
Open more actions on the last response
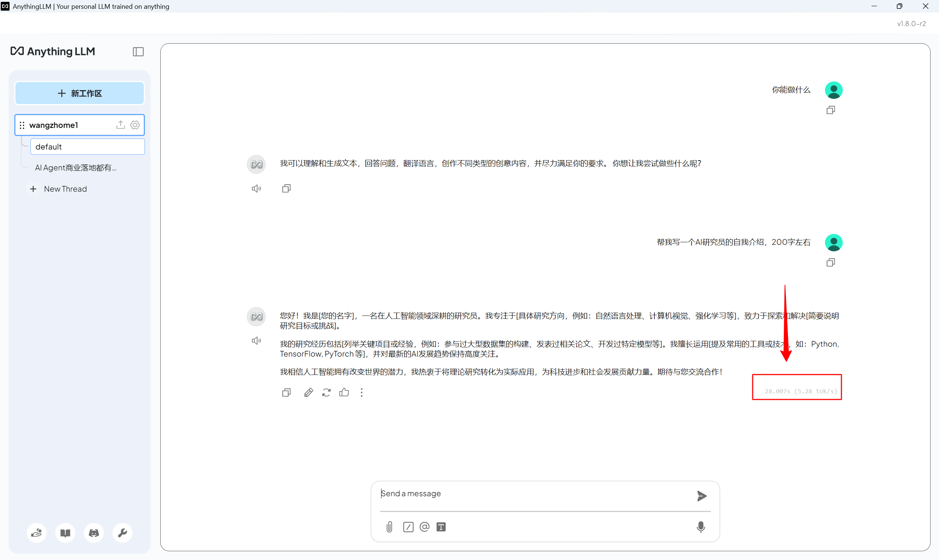[361, 393]
